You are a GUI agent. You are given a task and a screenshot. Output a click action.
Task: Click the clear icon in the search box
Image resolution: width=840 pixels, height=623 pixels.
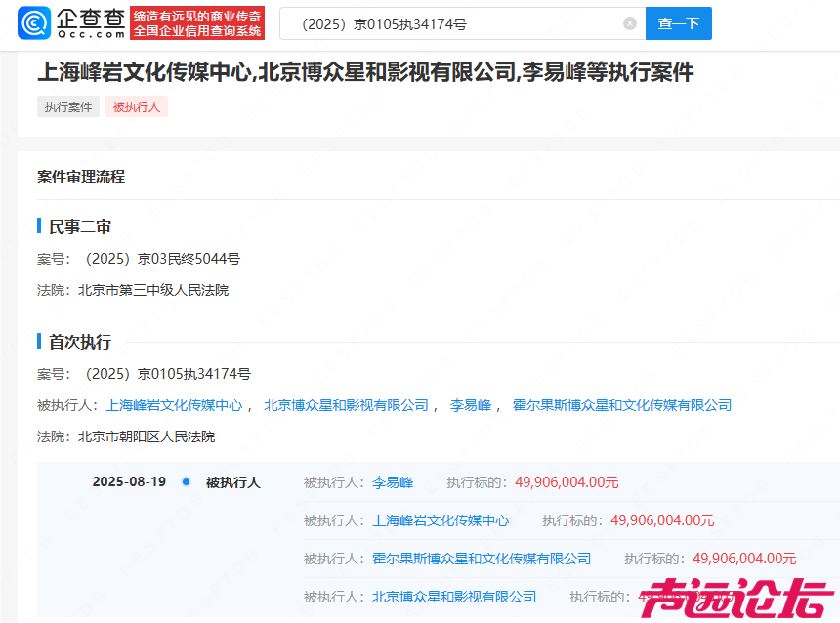point(630,23)
